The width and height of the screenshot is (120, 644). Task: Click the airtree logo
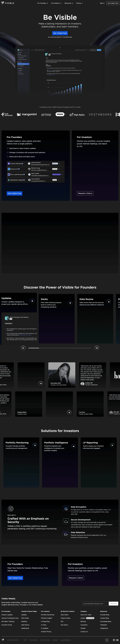[x=46, y=114]
